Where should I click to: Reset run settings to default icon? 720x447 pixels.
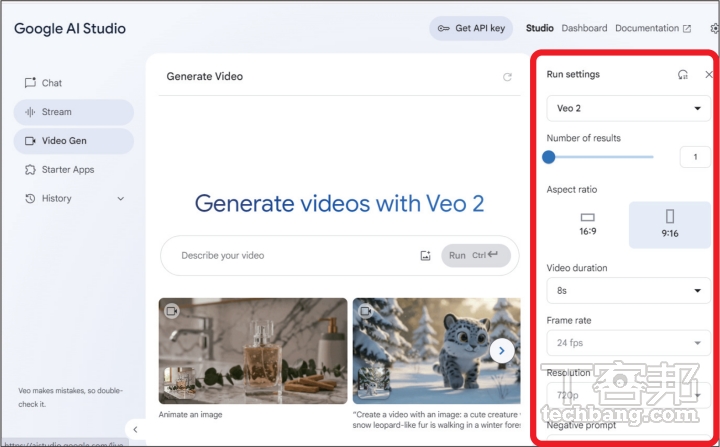(683, 74)
